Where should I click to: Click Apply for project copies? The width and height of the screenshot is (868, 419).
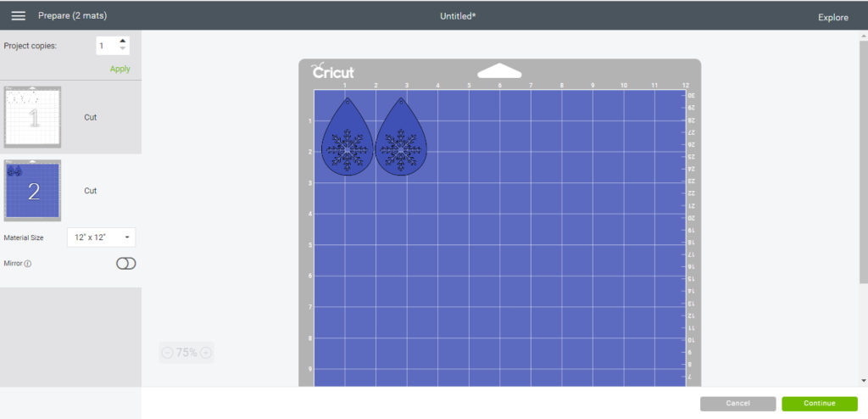tap(120, 69)
